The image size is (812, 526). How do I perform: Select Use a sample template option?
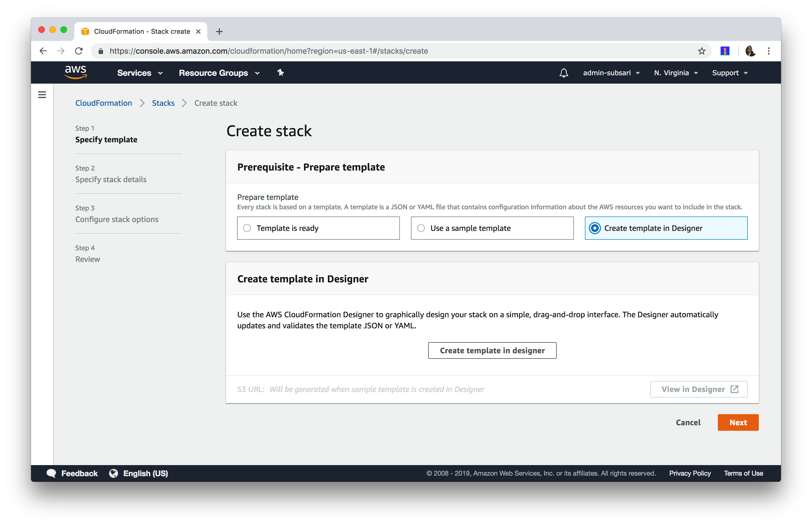coord(421,228)
